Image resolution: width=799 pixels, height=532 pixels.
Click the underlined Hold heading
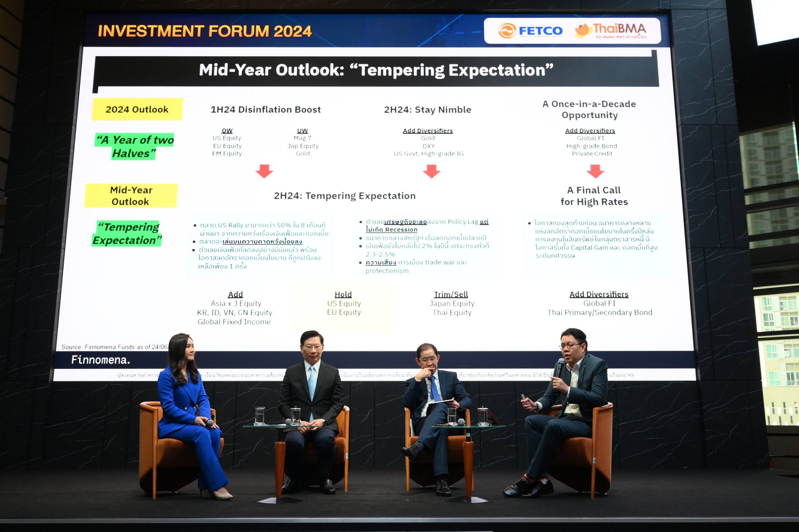click(x=343, y=294)
